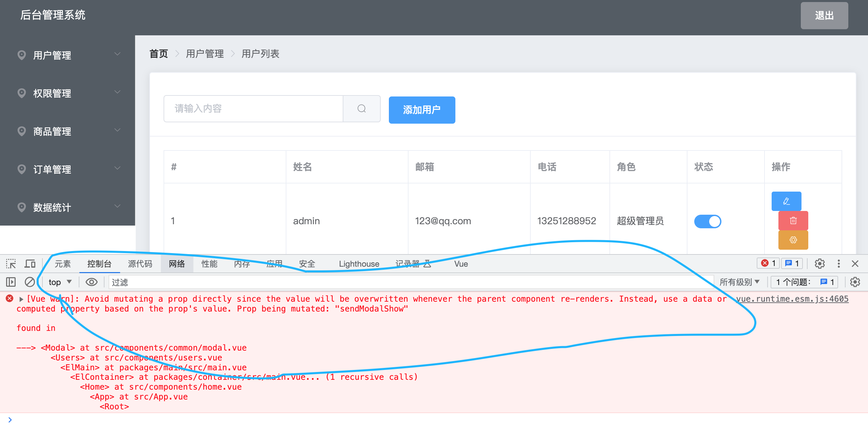Click the 请输入内容 search input field
The width and height of the screenshot is (868, 426).
click(253, 109)
